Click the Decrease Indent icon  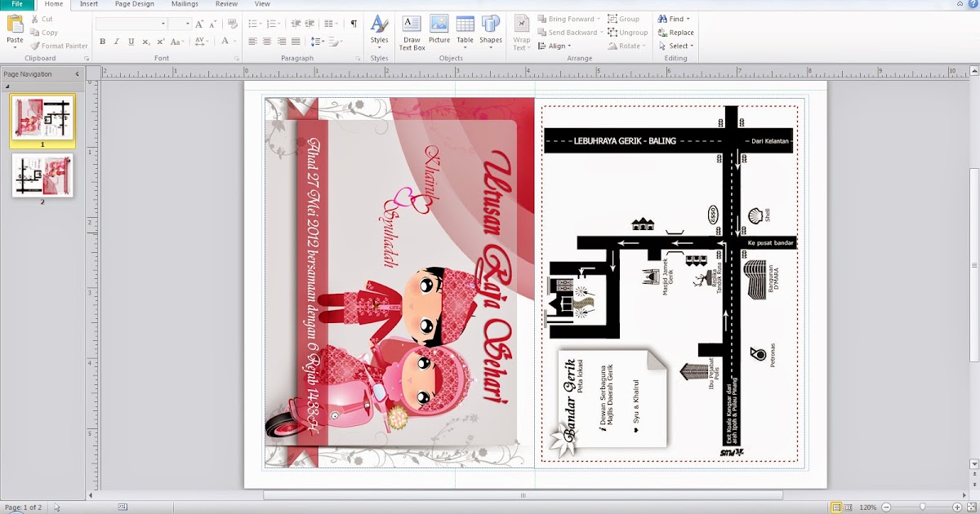click(x=297, y=24)
